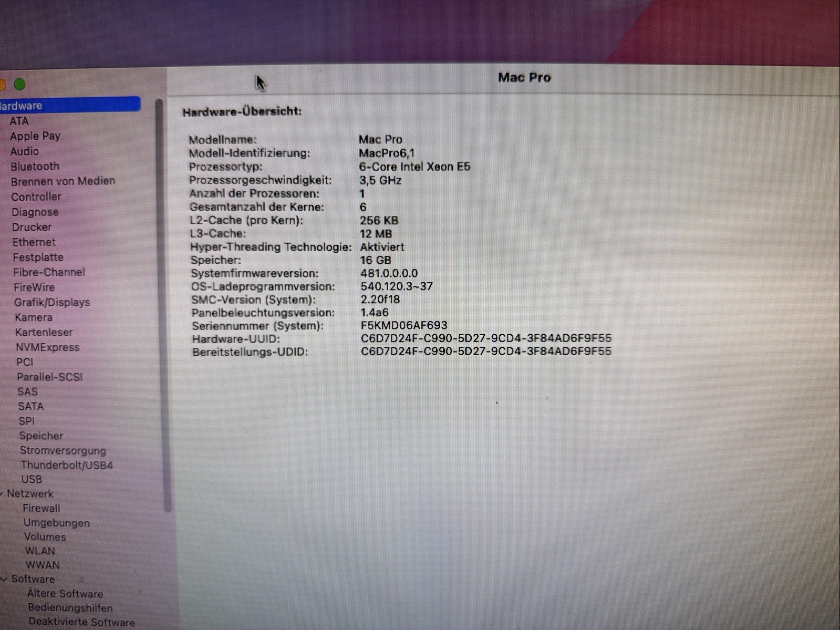
Task: Open the USB section
Action: click(x=32, y=479)
